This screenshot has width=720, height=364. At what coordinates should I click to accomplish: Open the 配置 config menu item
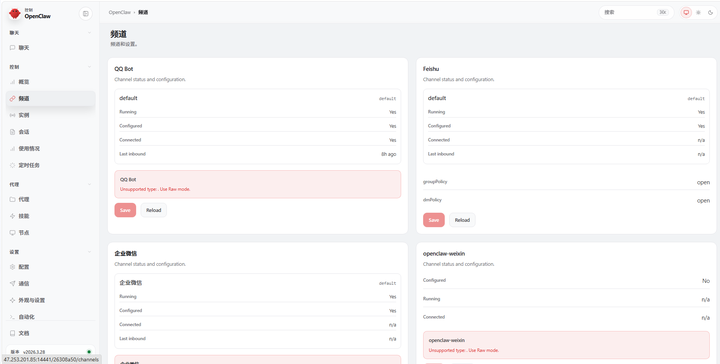tap(51, 267)
